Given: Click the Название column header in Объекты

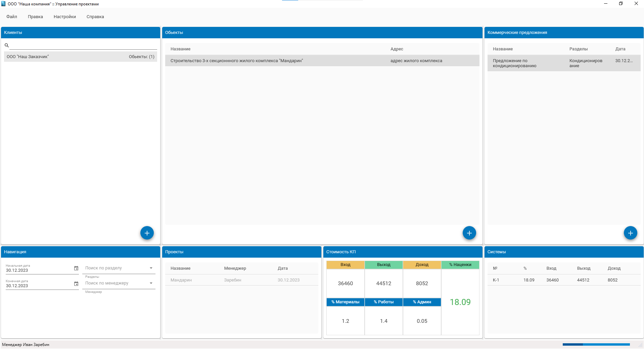Looking at the screenshot, I should [180, 49].
